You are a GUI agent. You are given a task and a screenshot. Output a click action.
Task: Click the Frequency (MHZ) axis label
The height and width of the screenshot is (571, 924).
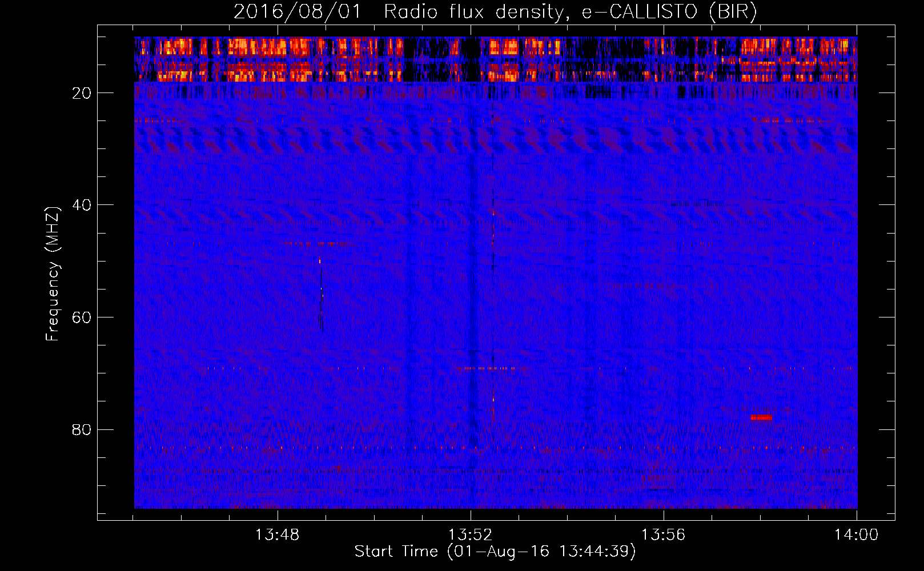(x=52, y=274)
